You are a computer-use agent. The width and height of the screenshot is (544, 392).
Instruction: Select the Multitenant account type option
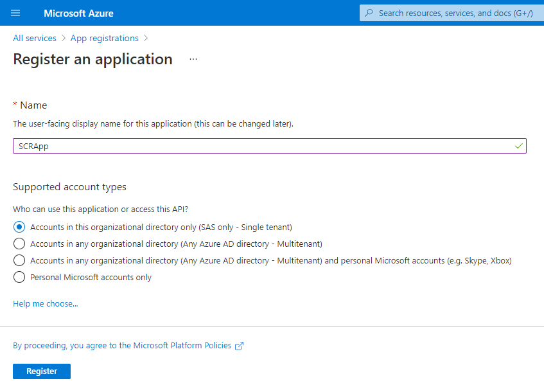[x=19, y=244]
